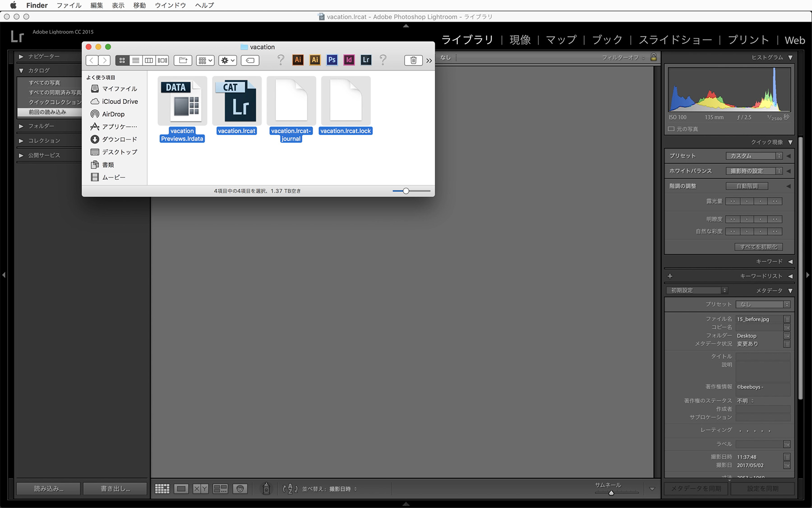The width and height of the screenshot is (812, 508).
Task: Expand the コレクション panel
Action: 21,140
